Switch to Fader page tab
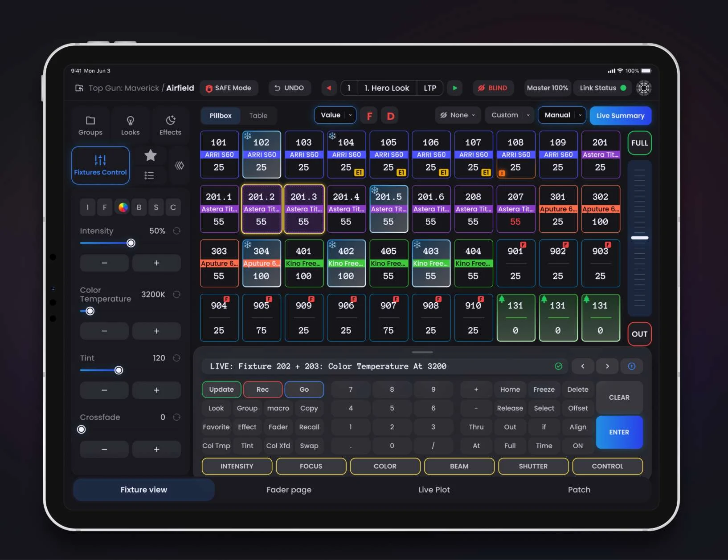This screenshot has height=560, width=728. (x=289, y=490)
